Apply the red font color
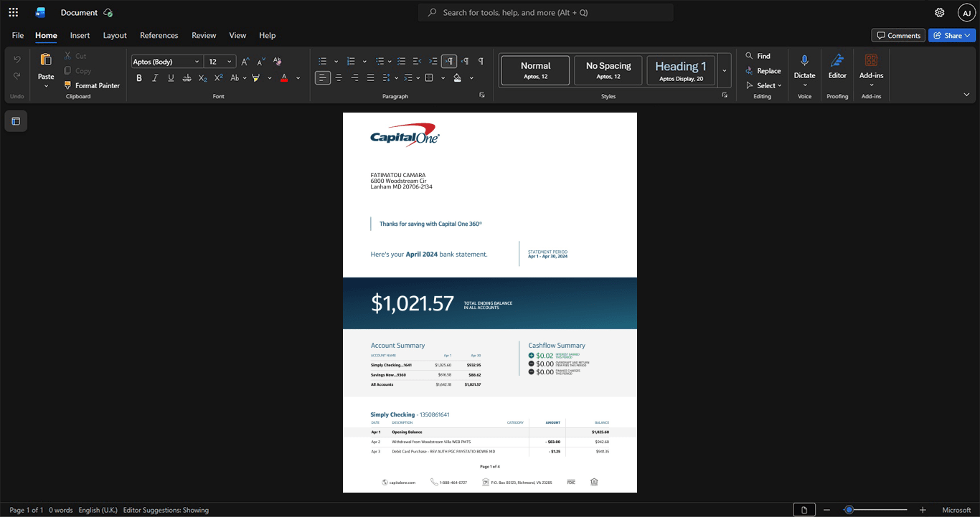Viewport: 980px width, 517px height. 284,78
